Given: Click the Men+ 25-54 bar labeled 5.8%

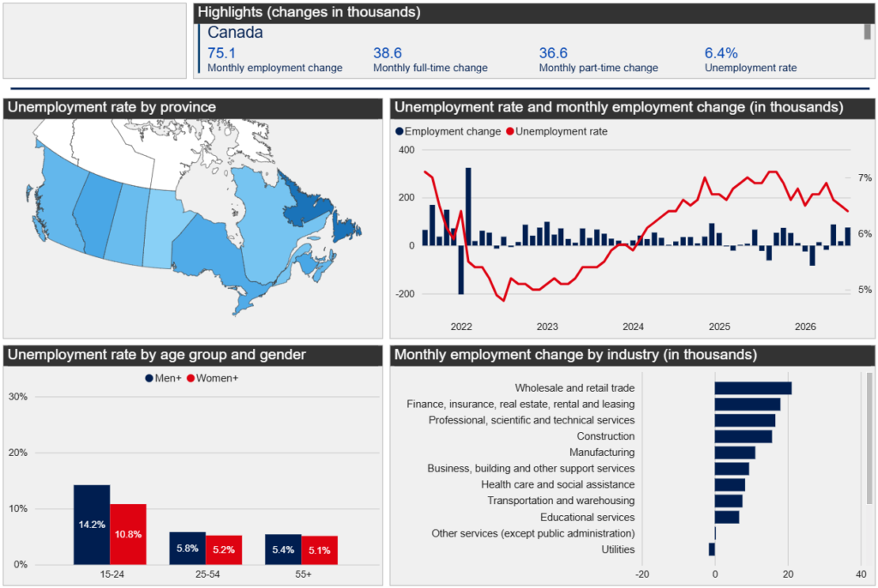Looking at the screenshot, I should (x=188, y=549).
